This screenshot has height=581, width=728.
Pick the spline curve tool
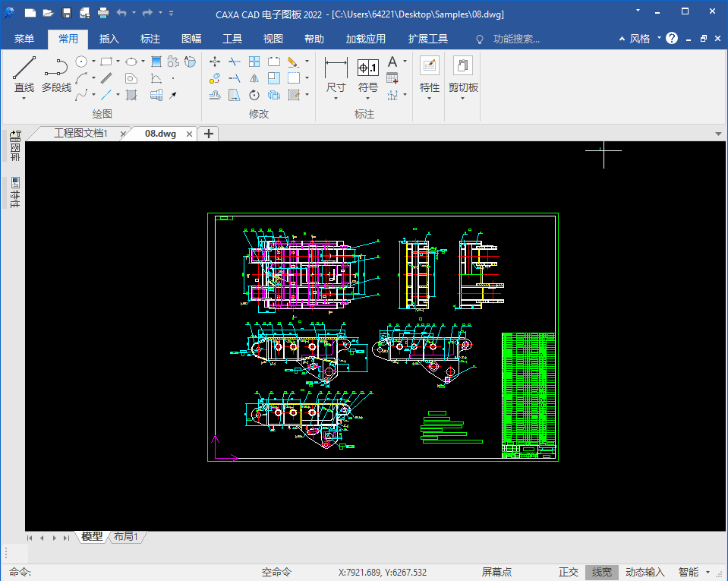tap(81, 95)
